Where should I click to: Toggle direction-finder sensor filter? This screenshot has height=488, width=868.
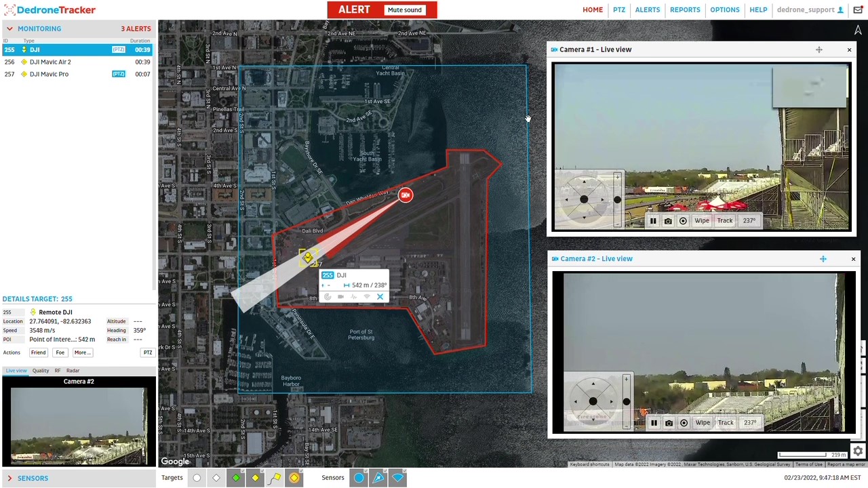378,478
